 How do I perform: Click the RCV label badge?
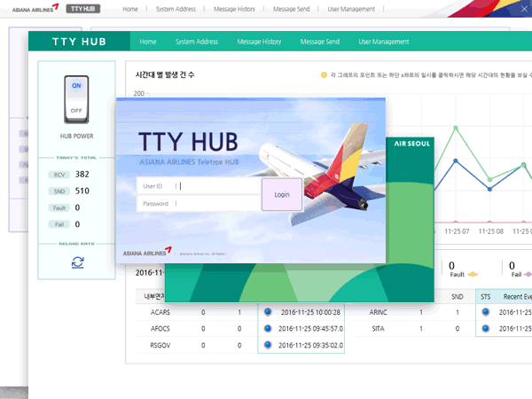point(59,175)
